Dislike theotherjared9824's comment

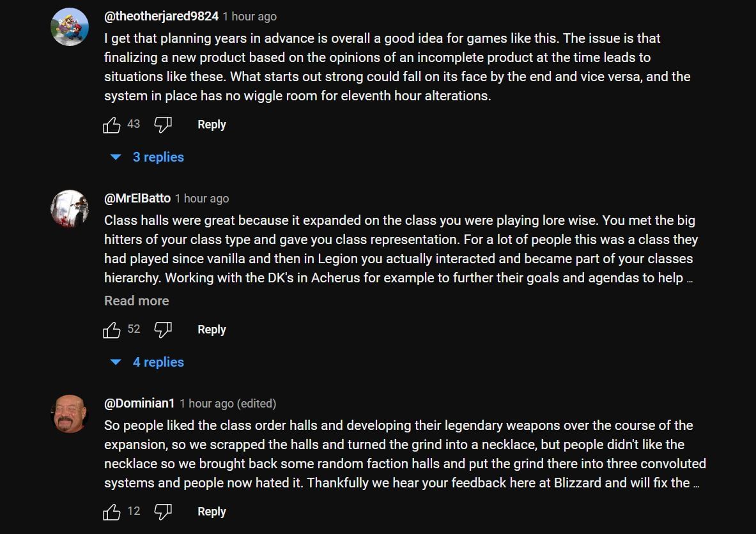click(164, 125)
